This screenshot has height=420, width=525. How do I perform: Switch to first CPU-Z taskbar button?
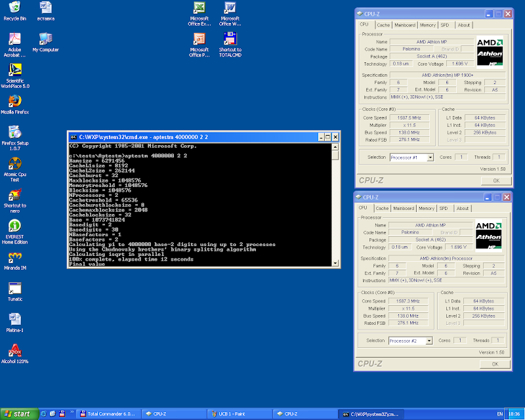coord(174,414)
